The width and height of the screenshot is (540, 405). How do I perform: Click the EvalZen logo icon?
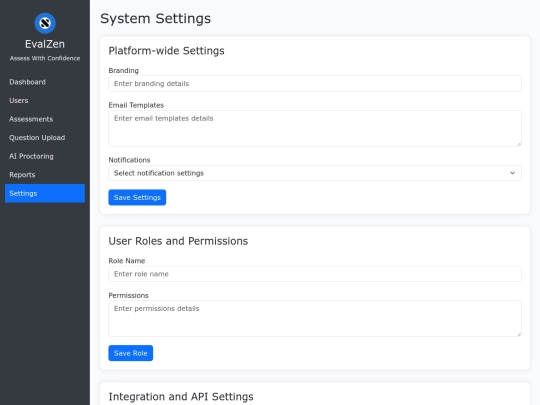tap(45, 23)
